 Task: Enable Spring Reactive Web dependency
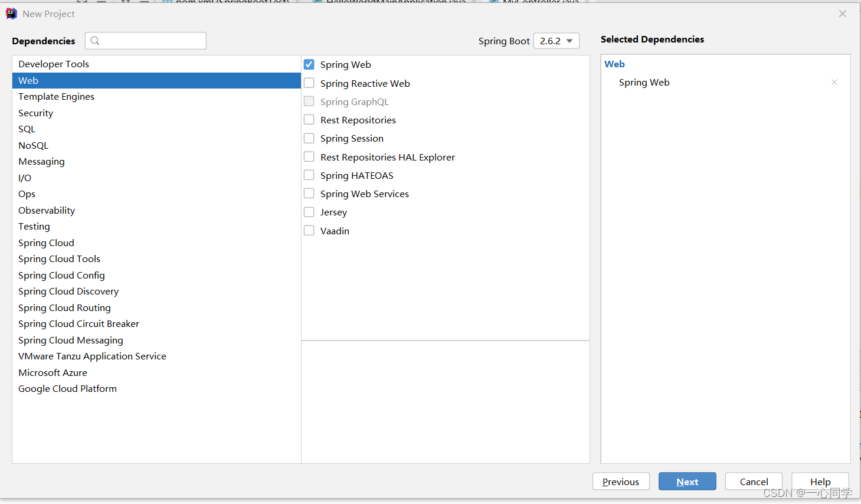tap(309, 83)
